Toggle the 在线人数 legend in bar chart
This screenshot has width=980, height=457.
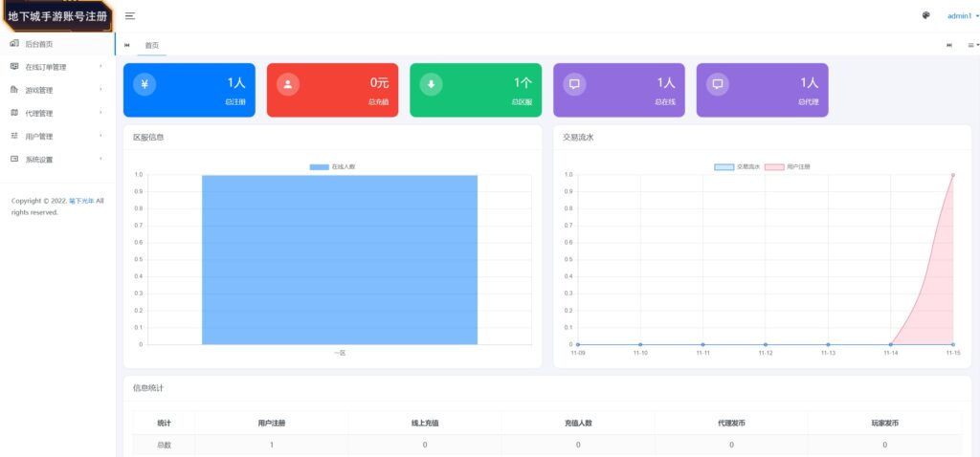[332, 166]
